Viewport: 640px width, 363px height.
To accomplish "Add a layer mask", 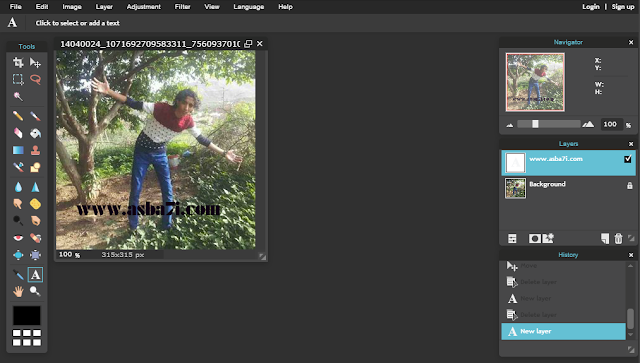I will pyautogui.click(x=534, y=238).
